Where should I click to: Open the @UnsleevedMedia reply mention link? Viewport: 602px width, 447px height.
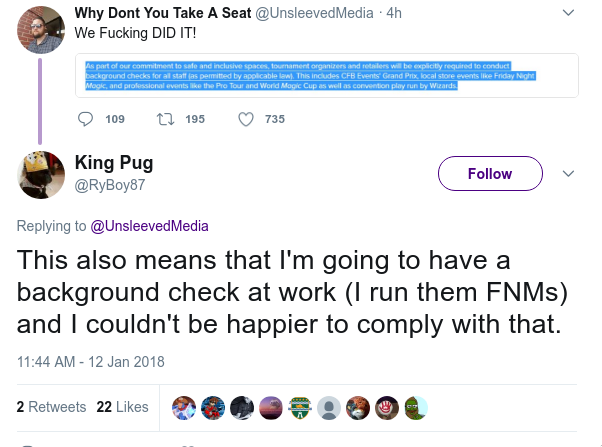(x=149, y=226)
